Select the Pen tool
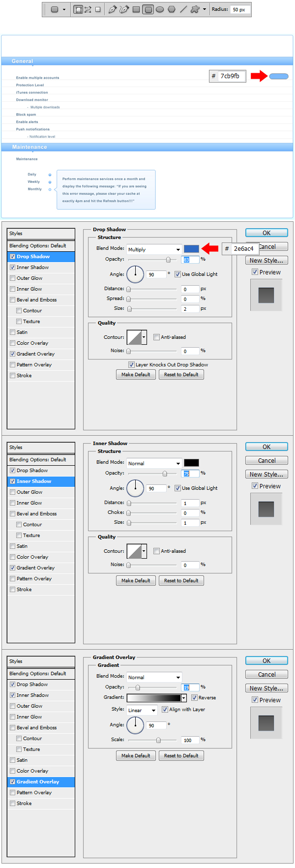Image resolution: width=295 pixels, height=868 pixels. pos(113,9)
